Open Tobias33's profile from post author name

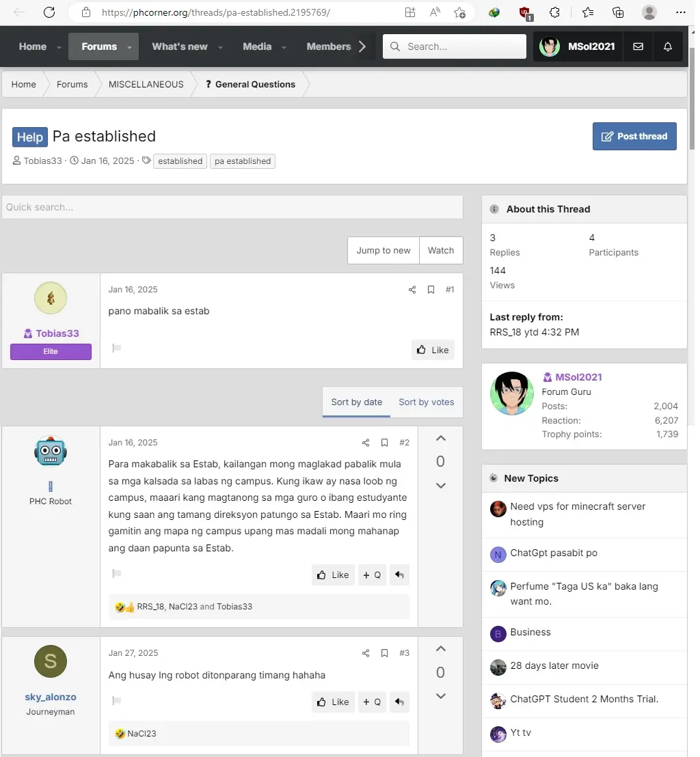coord(57,333)
